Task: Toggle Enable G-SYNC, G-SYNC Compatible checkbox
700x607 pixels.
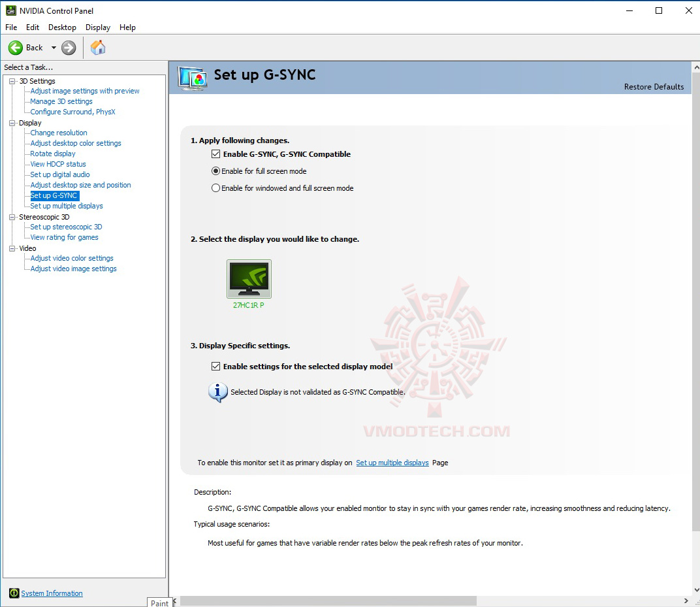Action: 215,154
